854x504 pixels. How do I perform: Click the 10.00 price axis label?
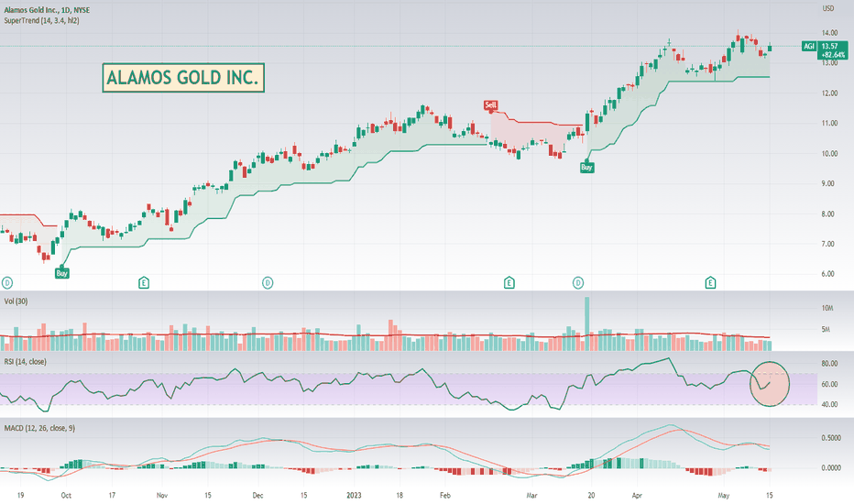pos(829,154)
